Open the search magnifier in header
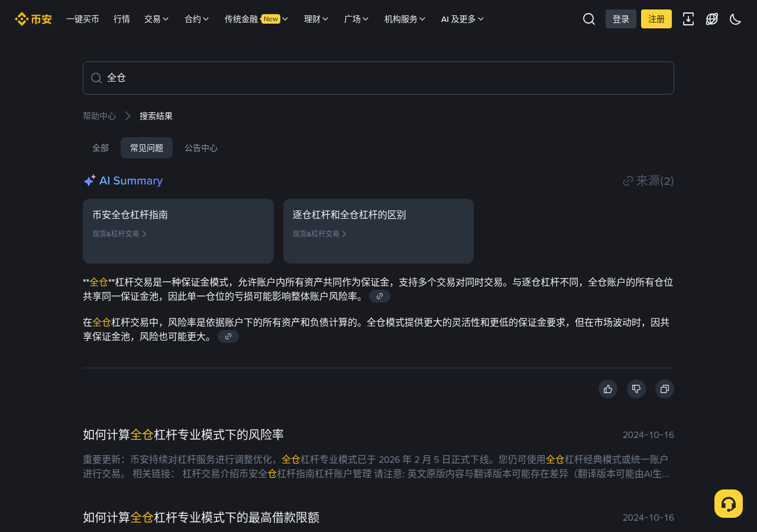 click(x=589, y=19)
